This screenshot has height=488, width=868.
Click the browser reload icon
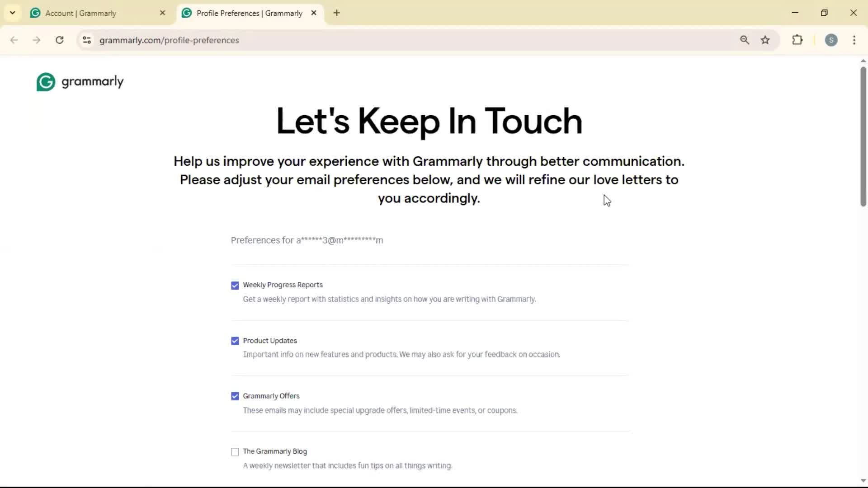[x=60, y=40]
